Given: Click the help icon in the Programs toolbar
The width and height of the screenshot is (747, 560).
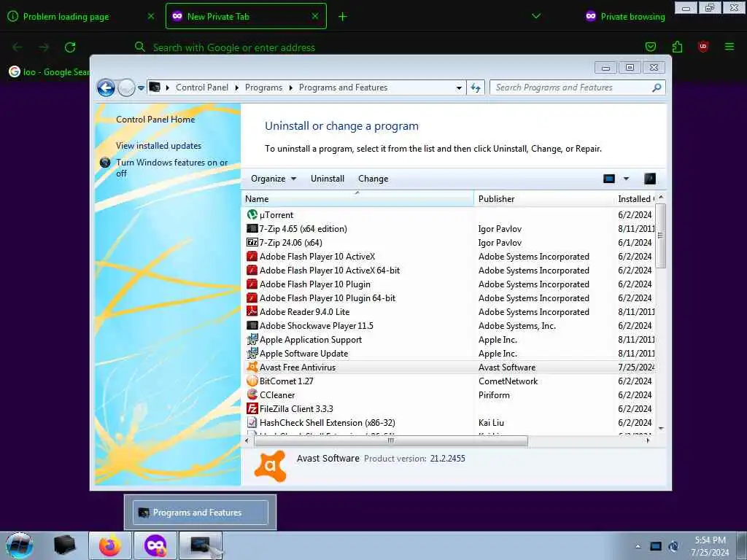Looking at the screenshot, I should coord(650,179).
